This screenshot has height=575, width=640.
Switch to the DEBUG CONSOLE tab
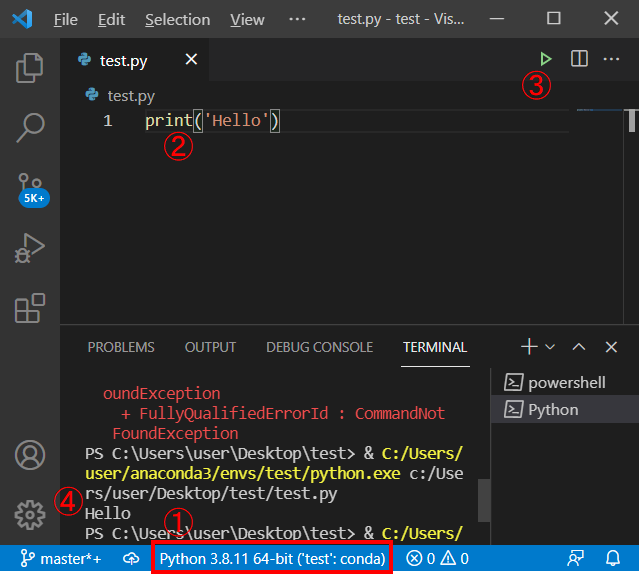point(319,347)
